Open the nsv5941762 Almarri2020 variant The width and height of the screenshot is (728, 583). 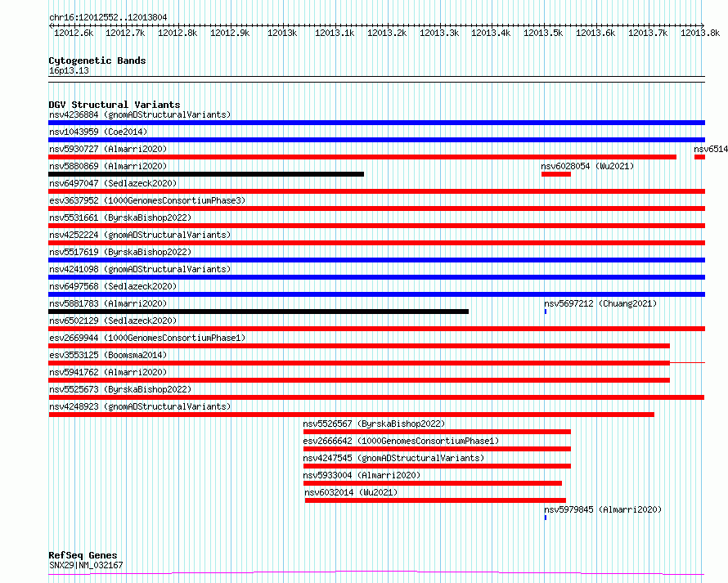pos(108,372)
